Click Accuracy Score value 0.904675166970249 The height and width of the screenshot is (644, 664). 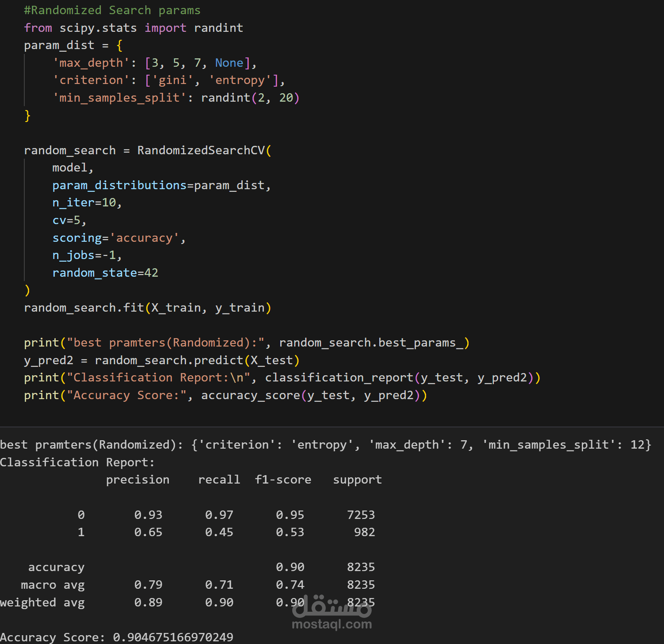[x=173, y=637]
